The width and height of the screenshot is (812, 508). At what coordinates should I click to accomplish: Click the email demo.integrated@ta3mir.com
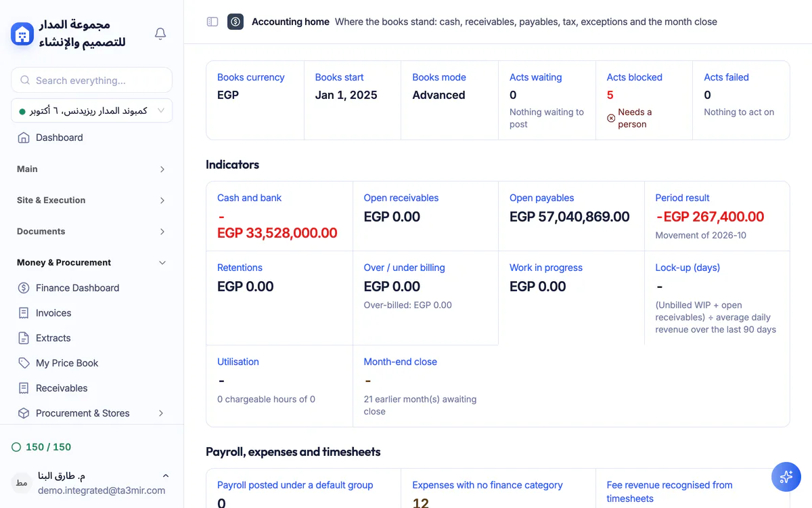click(101, 490)
